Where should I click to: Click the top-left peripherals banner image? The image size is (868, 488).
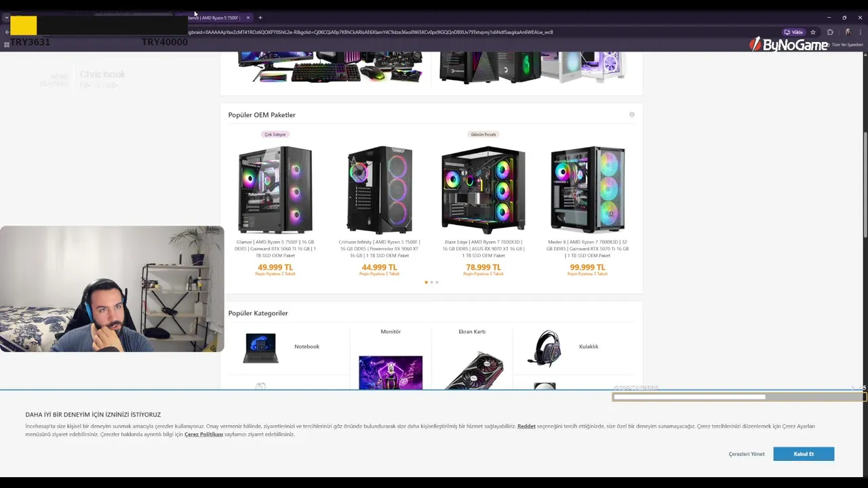click(330, 67)
